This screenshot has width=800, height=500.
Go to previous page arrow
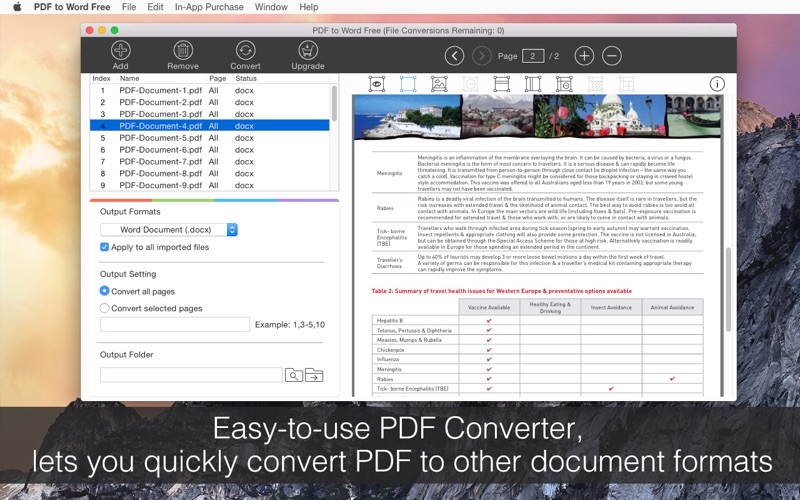454,56
